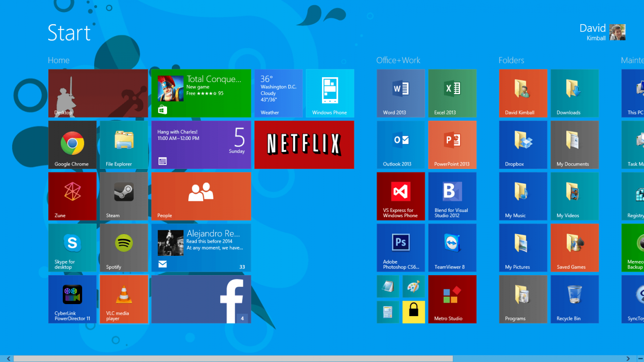
Task: Open David Kimball account picture menu
Action: [x=617, y=32]
